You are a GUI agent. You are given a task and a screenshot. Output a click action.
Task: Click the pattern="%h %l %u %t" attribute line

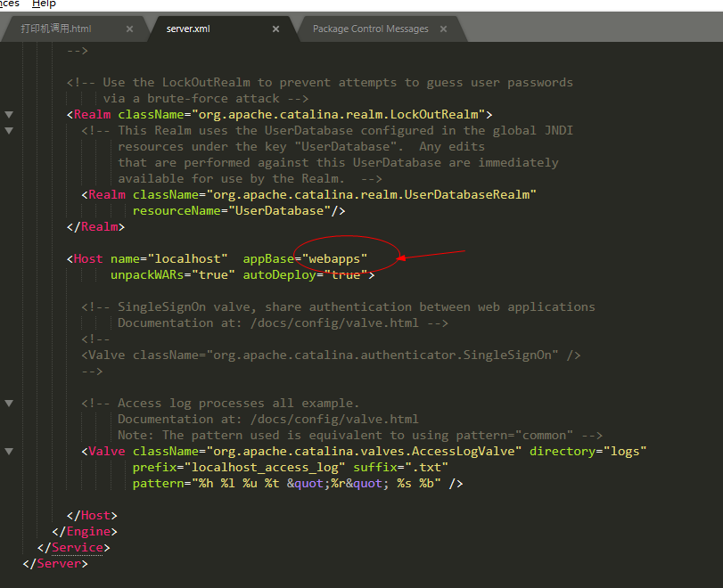[x=298, y=484]
